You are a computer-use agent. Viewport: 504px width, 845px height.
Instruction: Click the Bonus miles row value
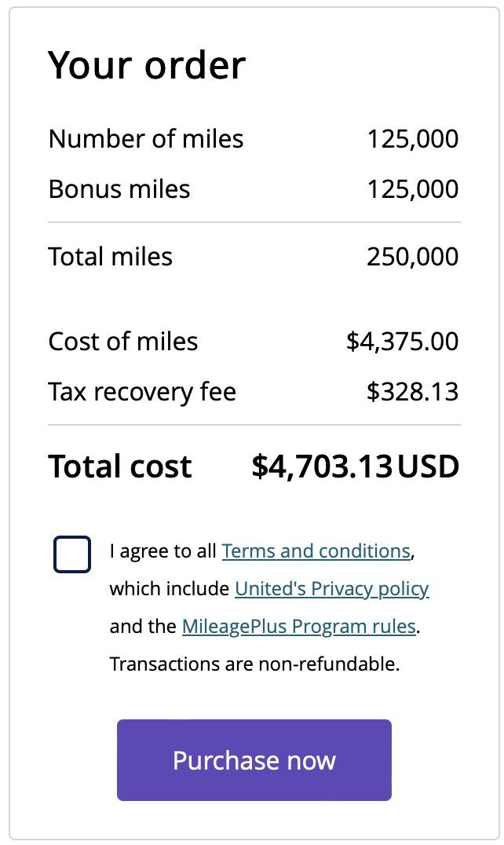point(412,189)
